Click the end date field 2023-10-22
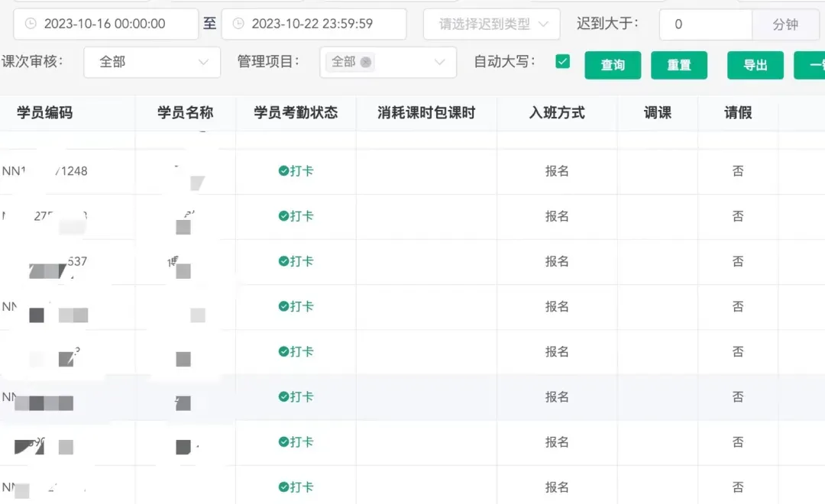Screen dimensions: 825x504 [312, 24]
